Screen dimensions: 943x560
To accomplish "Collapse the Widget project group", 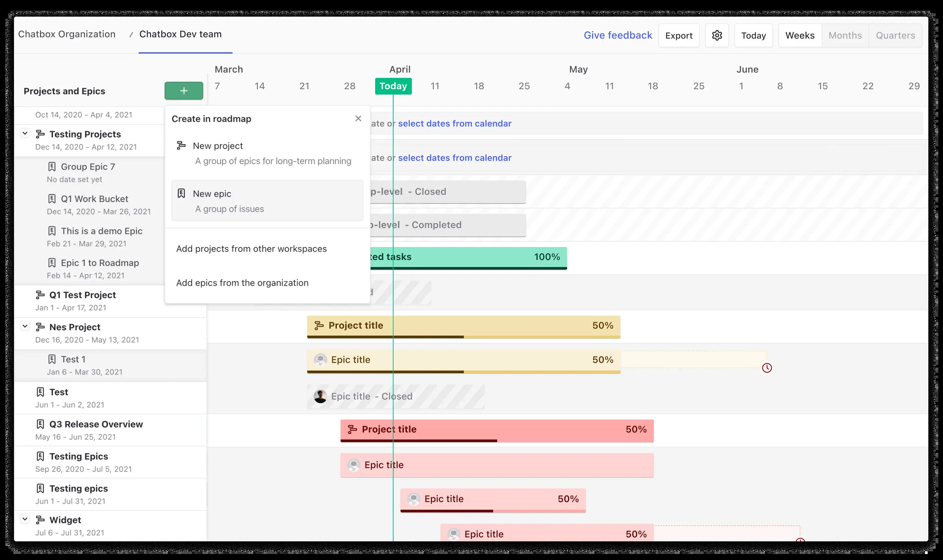I will coord(25,519).
